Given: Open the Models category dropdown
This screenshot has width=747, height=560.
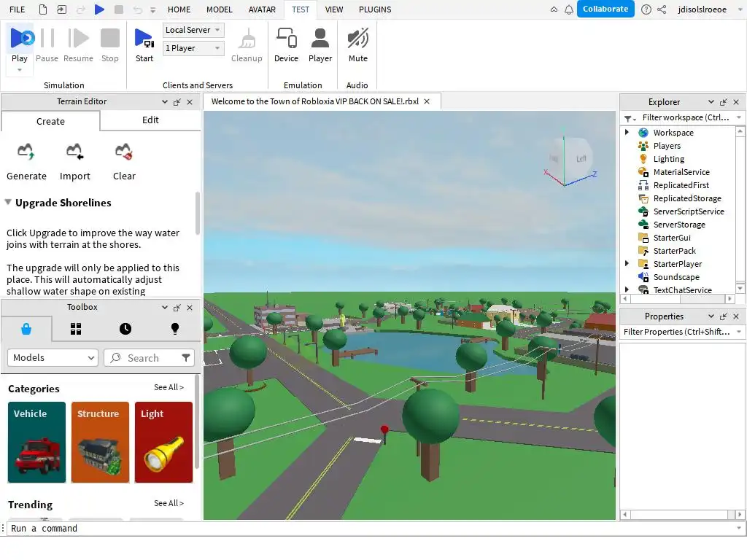Looking at the screenshot, I should pyautogui.click(x=53, y=357).
